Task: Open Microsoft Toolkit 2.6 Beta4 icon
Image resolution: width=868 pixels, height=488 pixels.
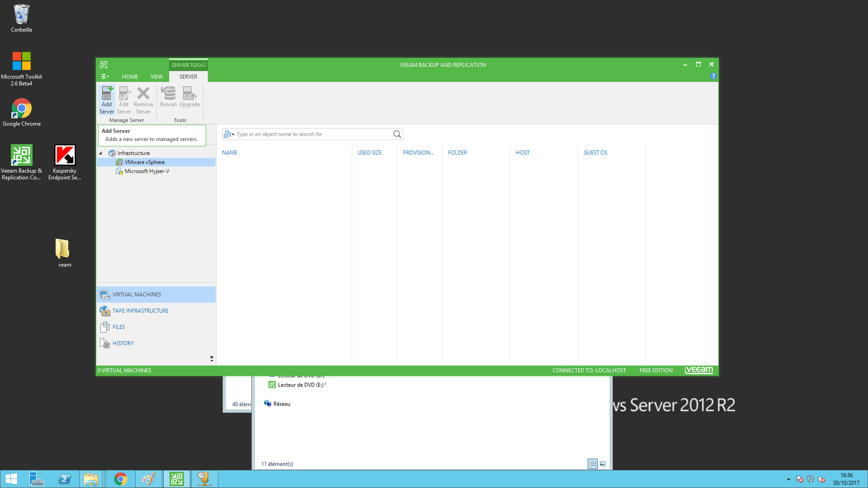Action: coord(21,69)
